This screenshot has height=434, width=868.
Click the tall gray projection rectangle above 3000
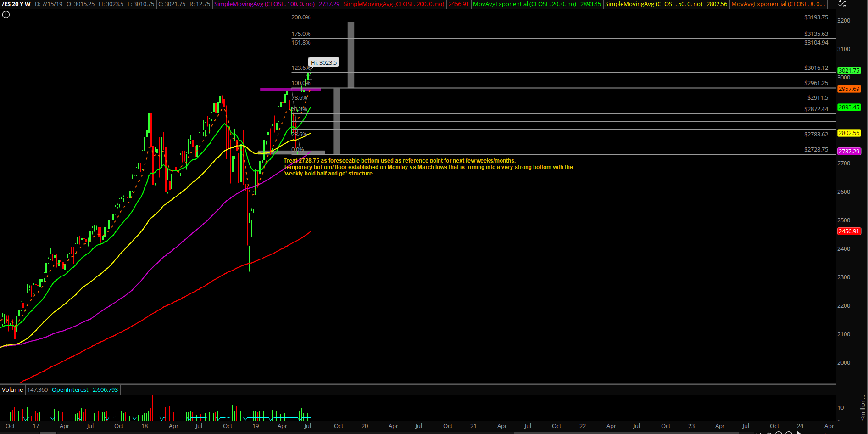351,55
